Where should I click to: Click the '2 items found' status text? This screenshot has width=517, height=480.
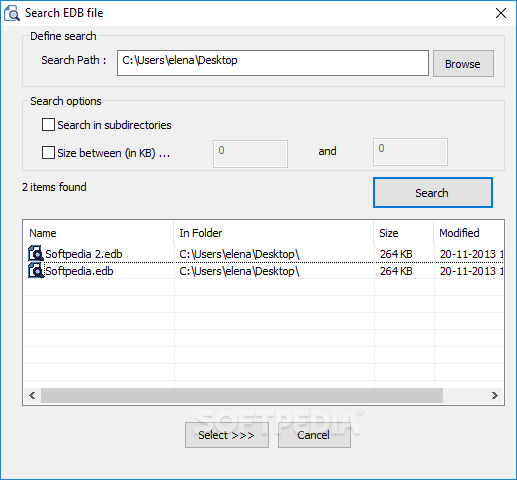pos(54,187)
